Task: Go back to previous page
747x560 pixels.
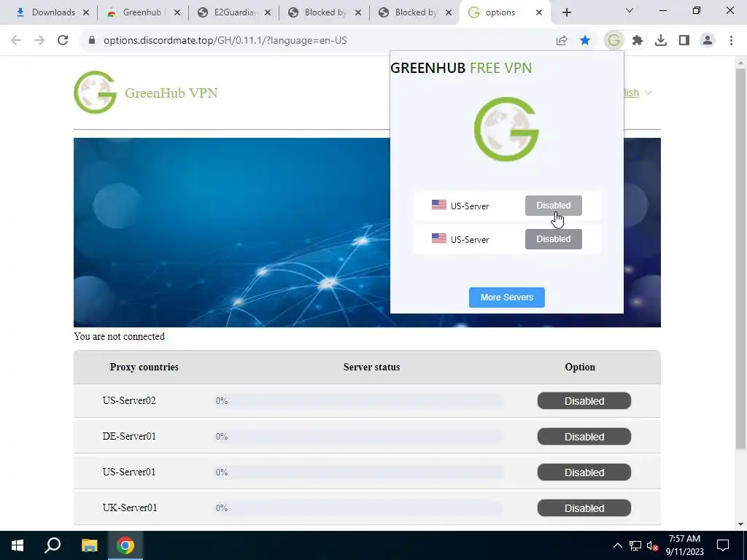Action: (16, 41)
